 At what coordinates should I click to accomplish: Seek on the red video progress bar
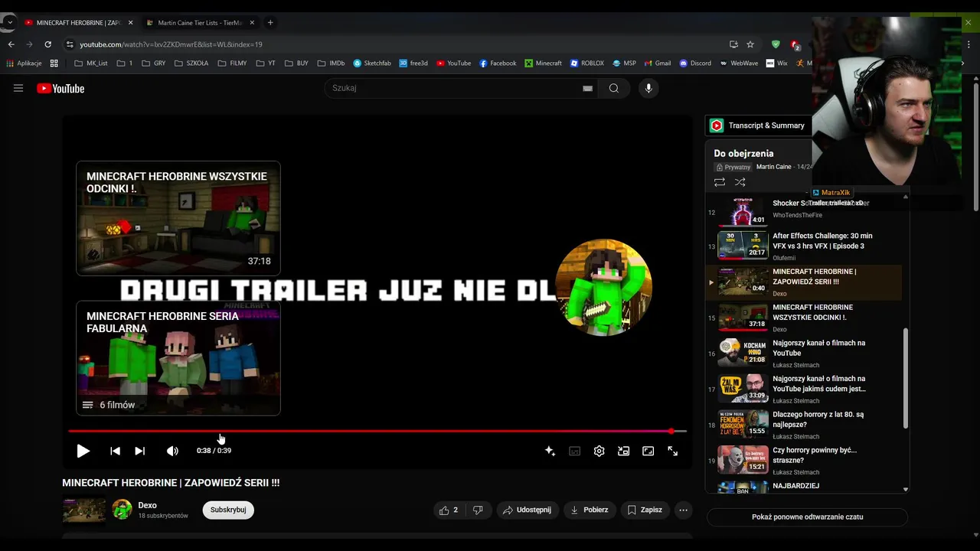pyautogui.click(x=377, y=431)
